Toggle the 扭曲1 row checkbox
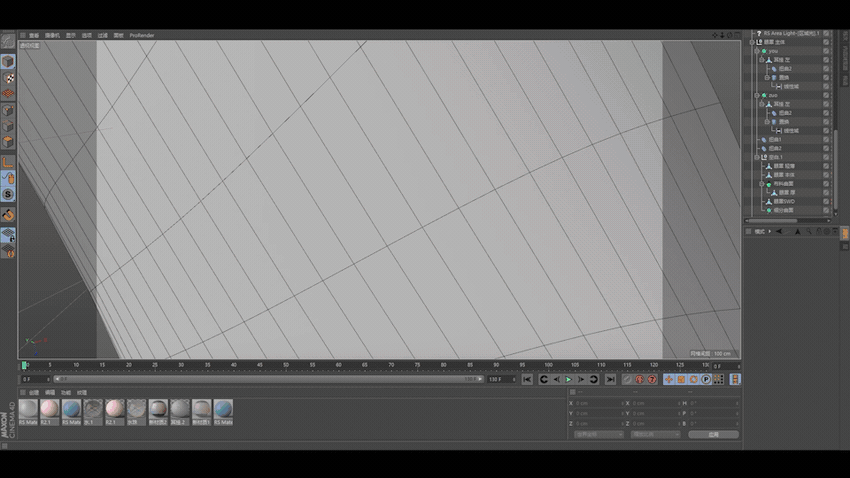The image size is (850, 478). 827,139
